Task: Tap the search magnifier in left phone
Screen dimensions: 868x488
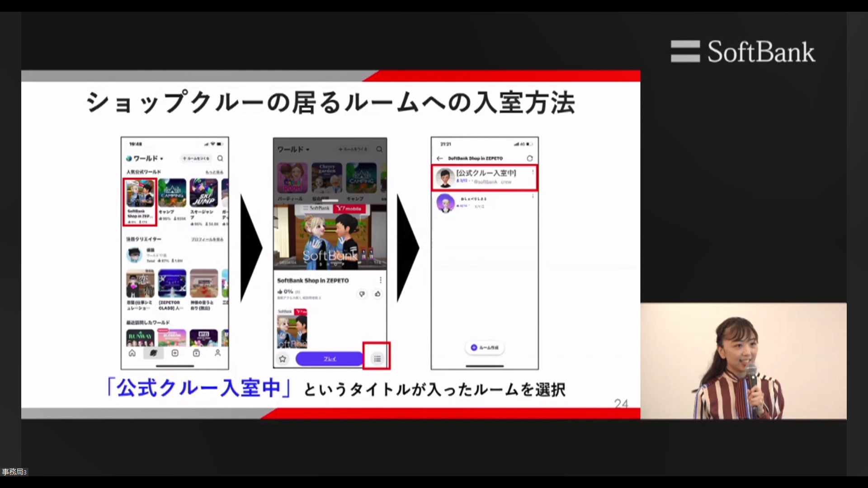Action: pyautogui.click(x=220, y=159)
